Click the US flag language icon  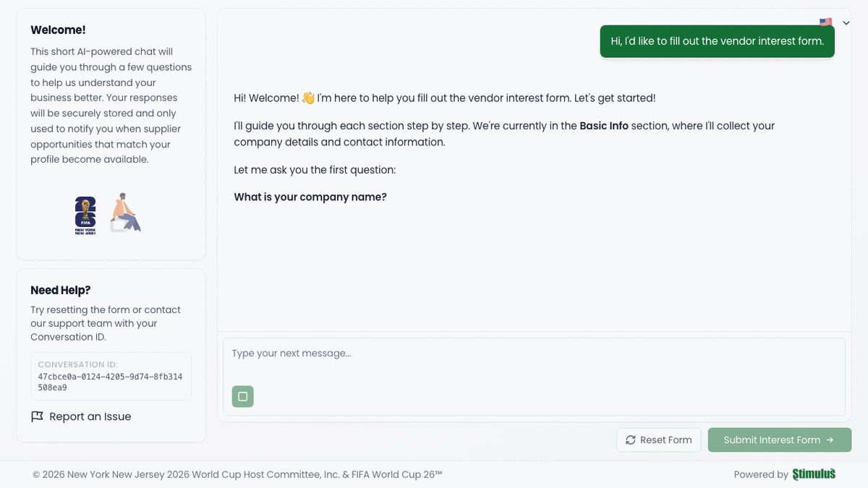coord(825,22)
